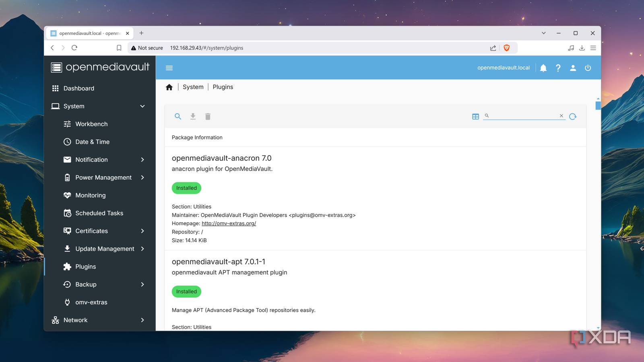Reload the browser page
Screen dimensions: 644x362
click(x=74, y=48)
